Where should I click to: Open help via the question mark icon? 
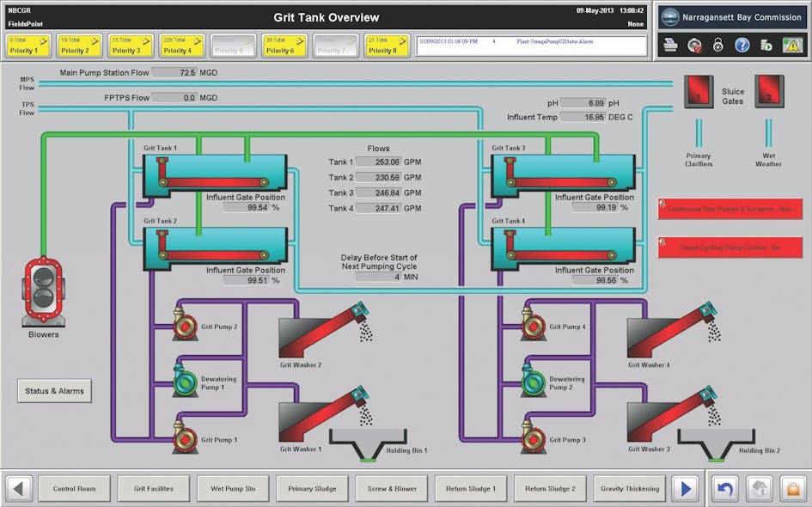point(742,45)
